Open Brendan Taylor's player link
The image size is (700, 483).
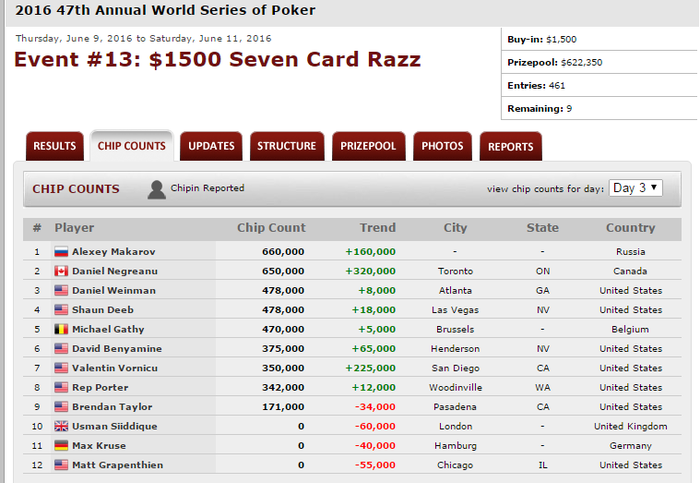coord(112,407)
